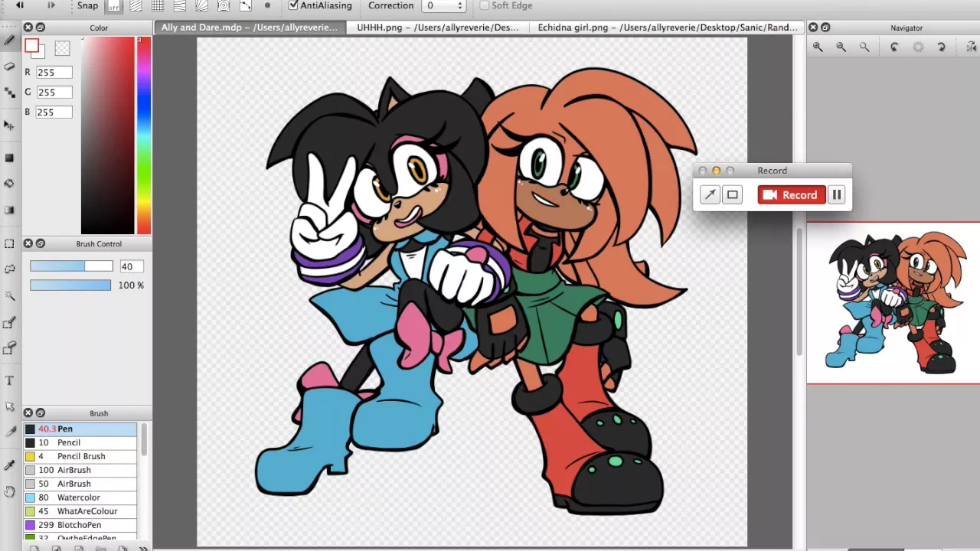Enable vanishing point snap
This screenshot has width=980, height=551.
click(x=180, y=6)
